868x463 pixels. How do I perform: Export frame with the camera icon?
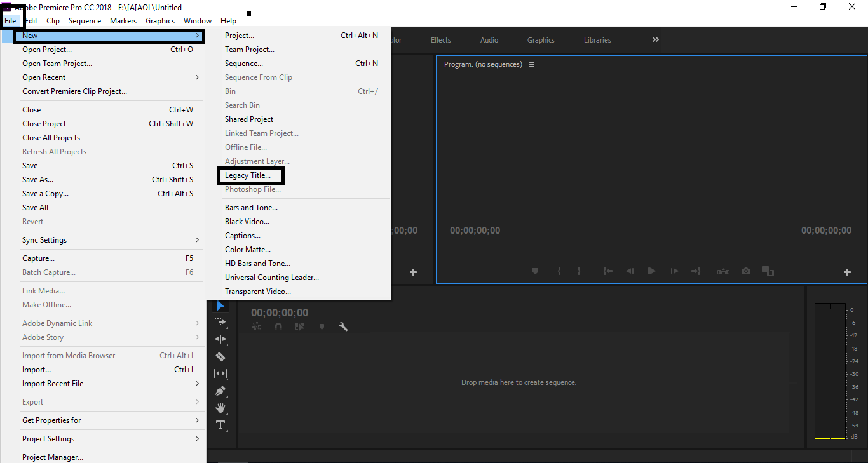click(x=746, y=271)
